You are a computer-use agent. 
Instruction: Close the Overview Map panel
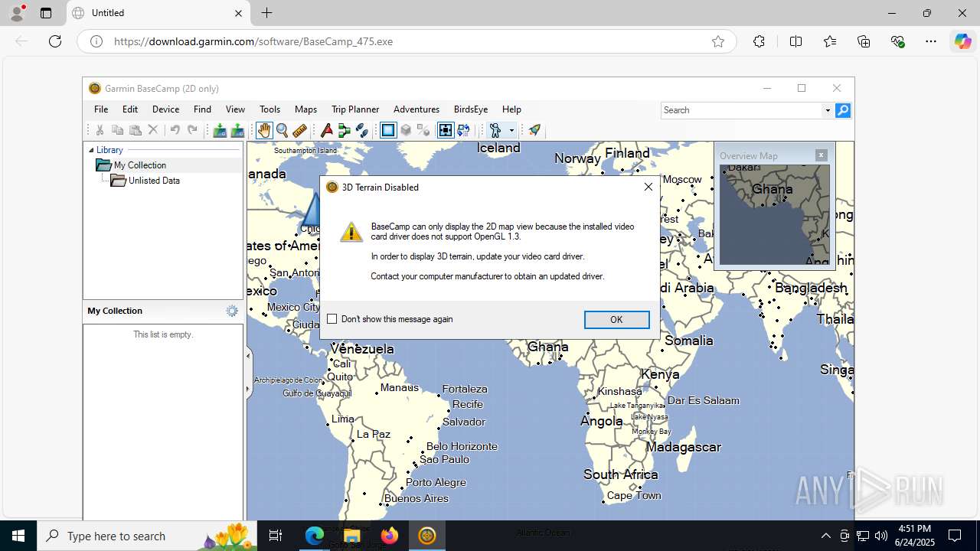pos(821,155)
